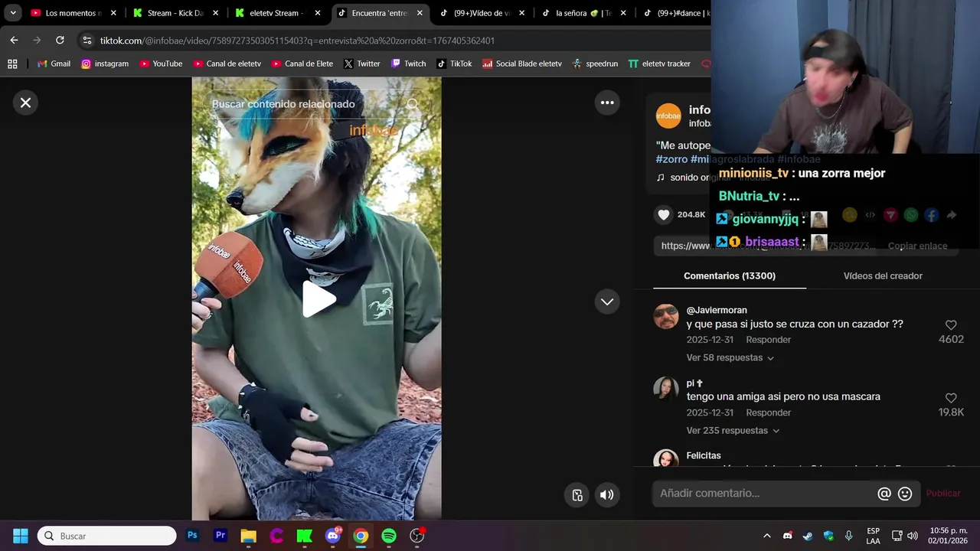Click the @ mention icon in comment box
The width and height of the screenshot is (980, 551).
(884, 494)
